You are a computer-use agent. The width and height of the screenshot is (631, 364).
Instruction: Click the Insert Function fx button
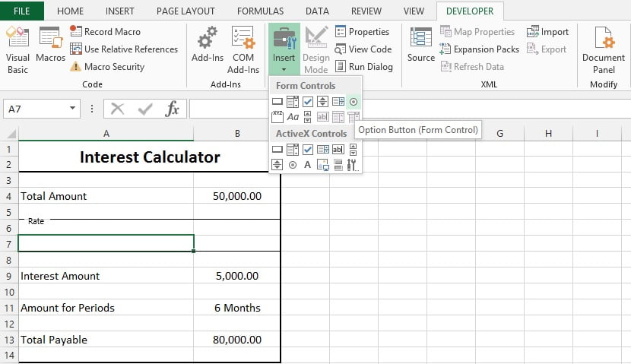[x=172, y=109]
